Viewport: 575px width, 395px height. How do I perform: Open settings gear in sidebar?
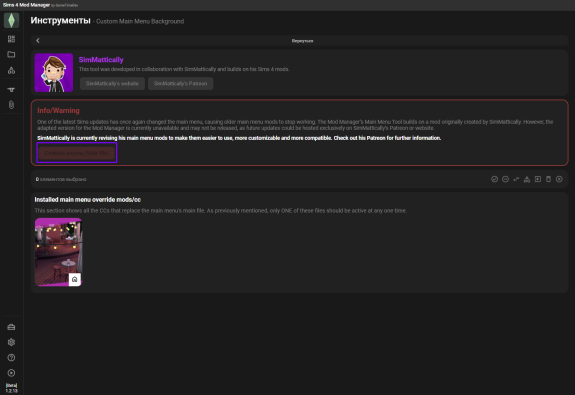(11, 342)
